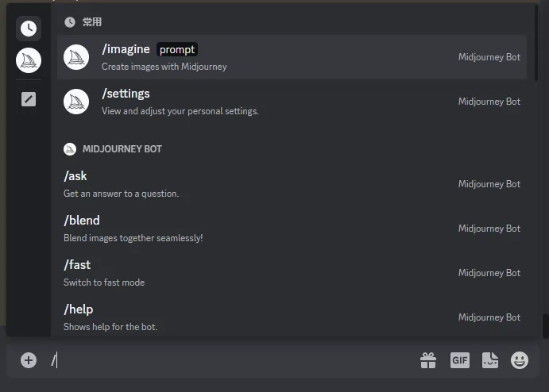Screen dimensions: 549x392
Task: Click the 常用 section header label
Action: pos(91,22)
